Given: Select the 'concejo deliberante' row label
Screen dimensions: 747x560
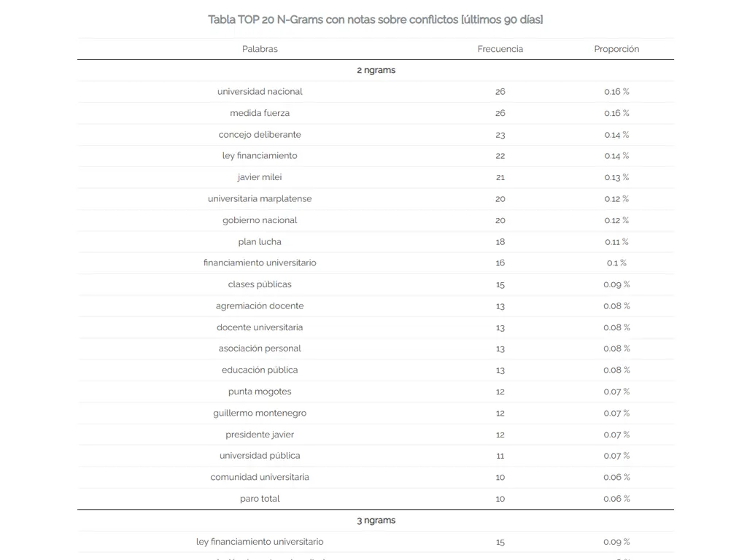Looking at the screenshot, I should pos(260,135).
